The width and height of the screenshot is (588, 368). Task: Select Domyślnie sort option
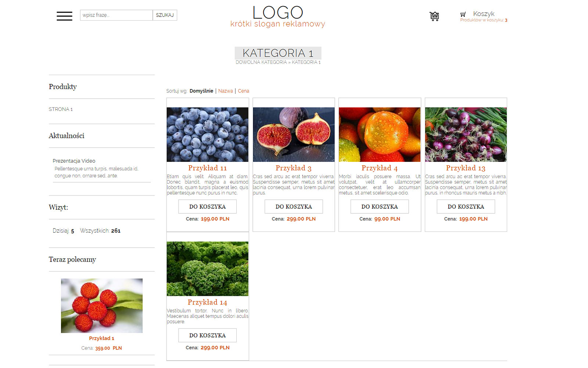[x=201, y=91]
